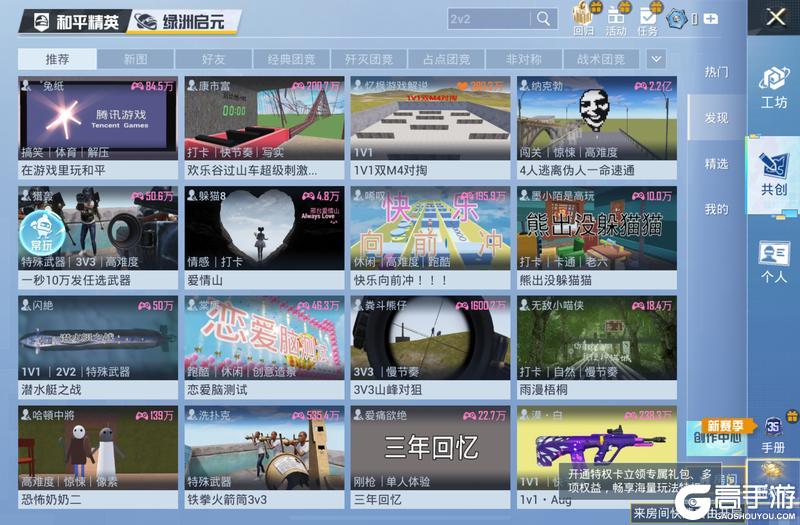This screenshot has width=800, height=525.
Task: Open the 爱情山 map thumbnail
Action: tap(263, 228)
